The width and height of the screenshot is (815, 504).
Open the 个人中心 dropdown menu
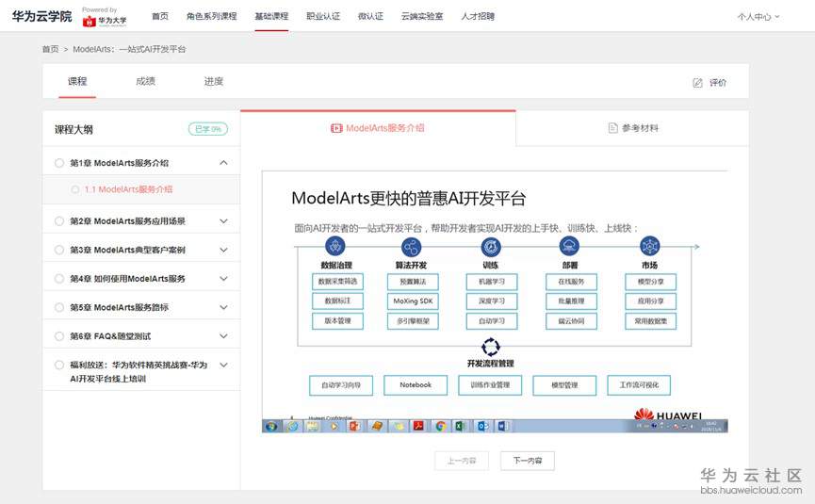(758, 17)
